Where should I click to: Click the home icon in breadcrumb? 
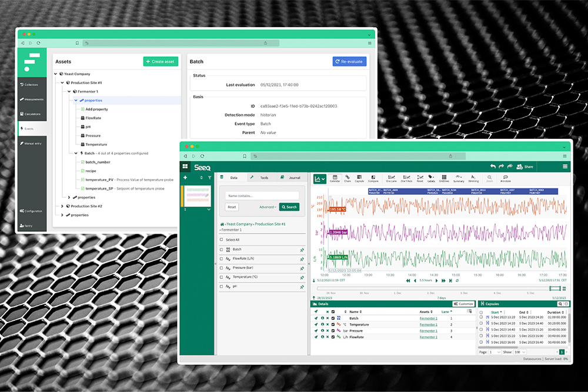point(222,224)
